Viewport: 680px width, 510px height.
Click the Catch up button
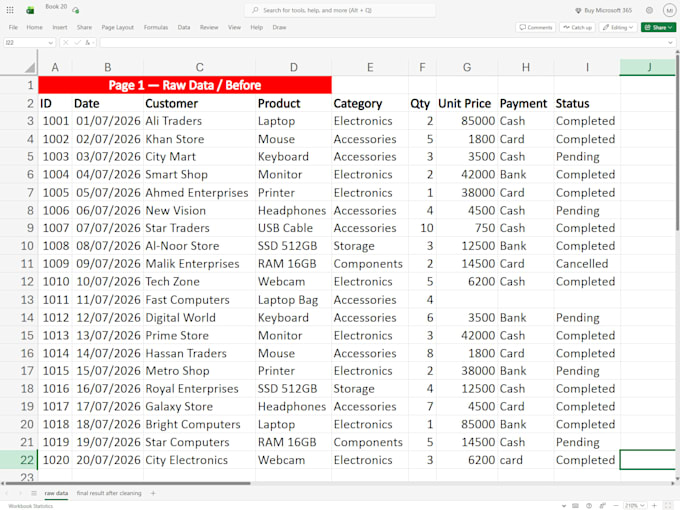[577, 27]
